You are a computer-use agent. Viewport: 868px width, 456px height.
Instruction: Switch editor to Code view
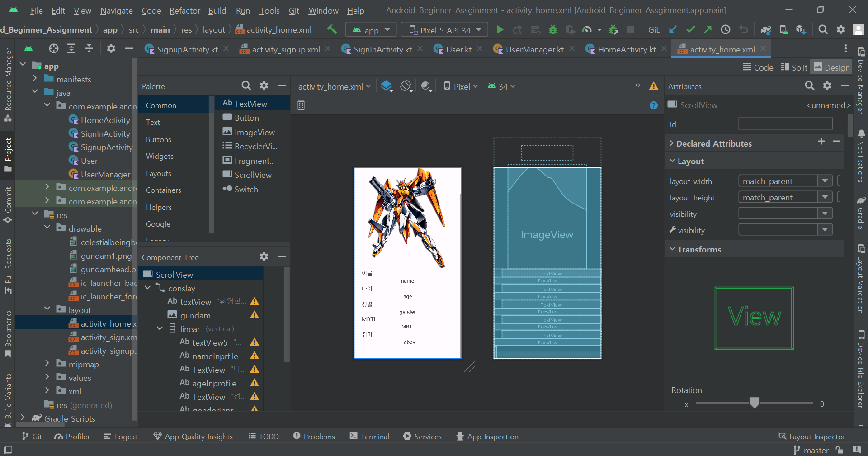(x=758, y=67)
